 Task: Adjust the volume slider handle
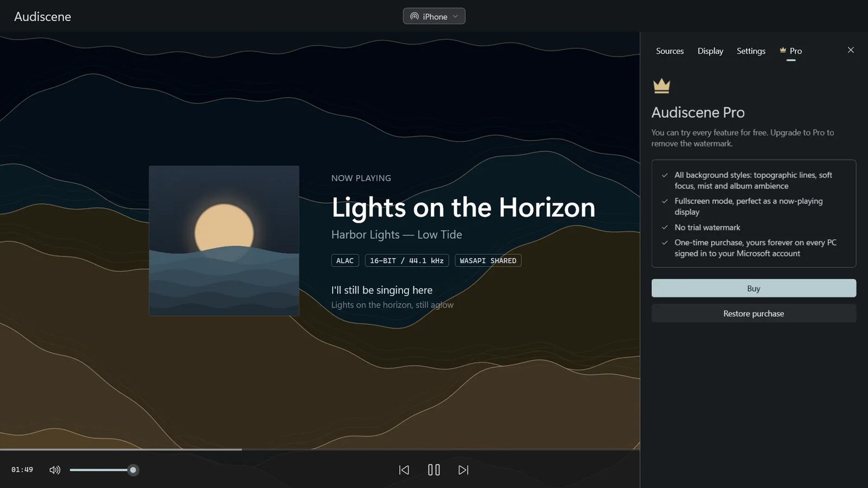(133, 470)
